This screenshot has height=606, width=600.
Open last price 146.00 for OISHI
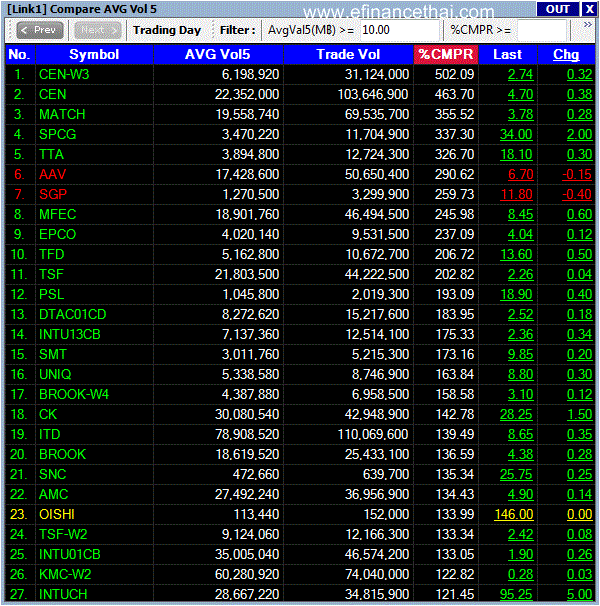[x=514, y=515]
